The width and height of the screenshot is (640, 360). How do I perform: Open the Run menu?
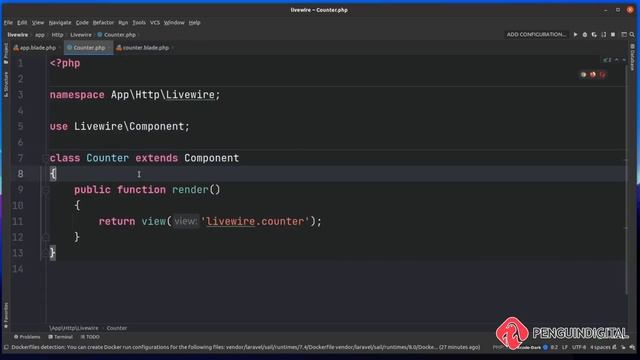(x=123, y=22)
